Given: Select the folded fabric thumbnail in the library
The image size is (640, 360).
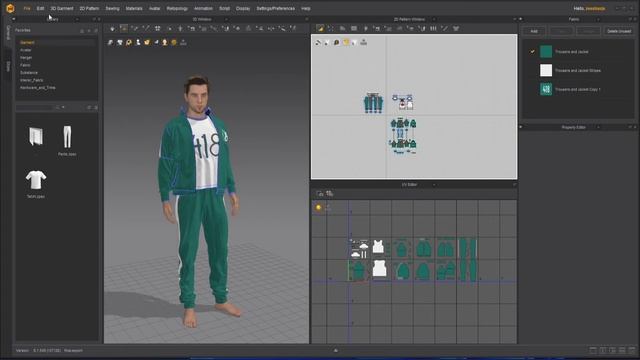Looking at the screenshot, I should 36,136.
